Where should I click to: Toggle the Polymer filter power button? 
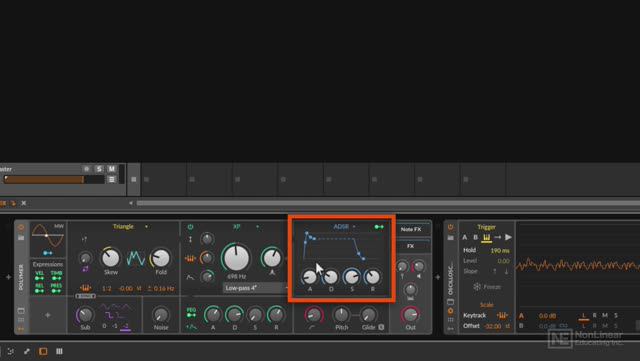(190, 227)
